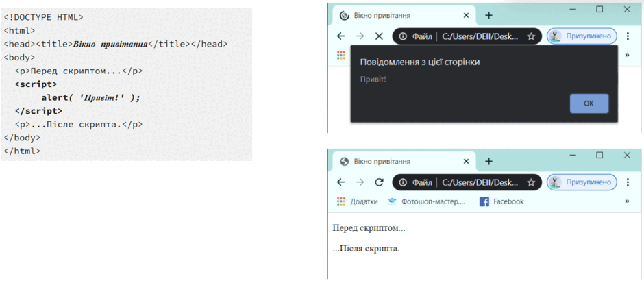Click OK in the alert dialog

(x=589, y=103)
